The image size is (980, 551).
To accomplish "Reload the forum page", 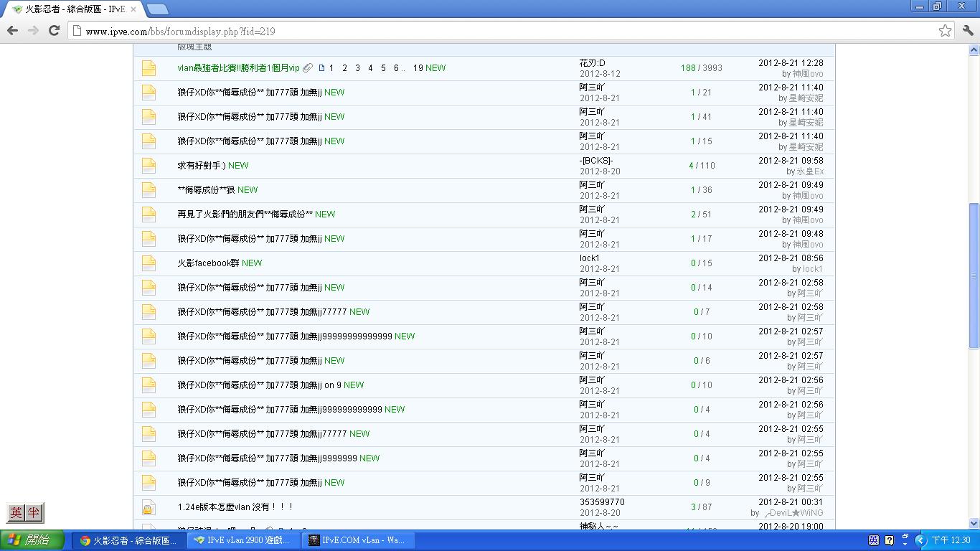I will (54, 30).
